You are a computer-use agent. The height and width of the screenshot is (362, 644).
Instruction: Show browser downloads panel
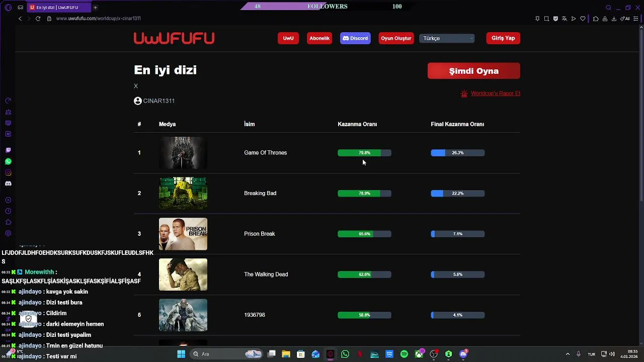pos(614,19)
